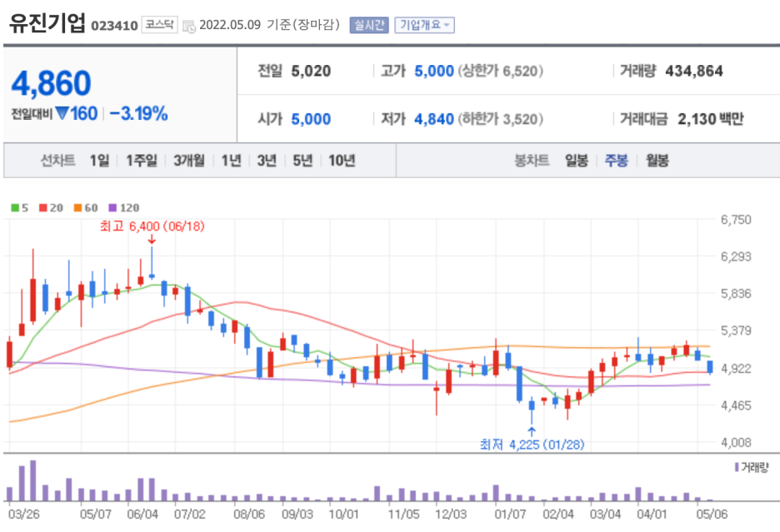Click the 전일 value 5,020
The image size is (780, 532).
(x=311, y=71)
